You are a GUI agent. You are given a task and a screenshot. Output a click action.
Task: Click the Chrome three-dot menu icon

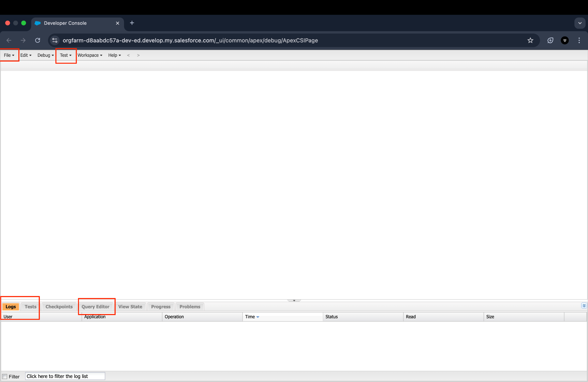pyautogui.click(x=579, y=40)
